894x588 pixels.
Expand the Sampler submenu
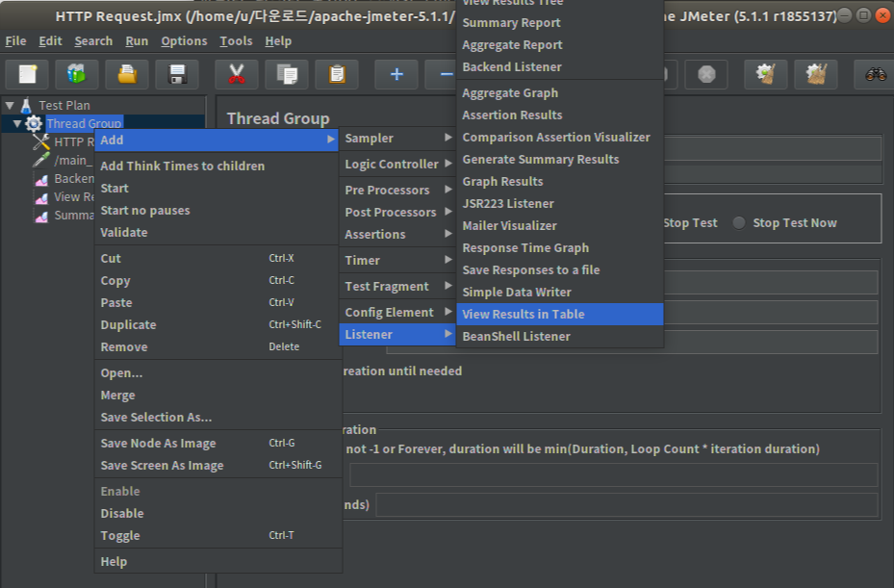(x=397, y=138)
